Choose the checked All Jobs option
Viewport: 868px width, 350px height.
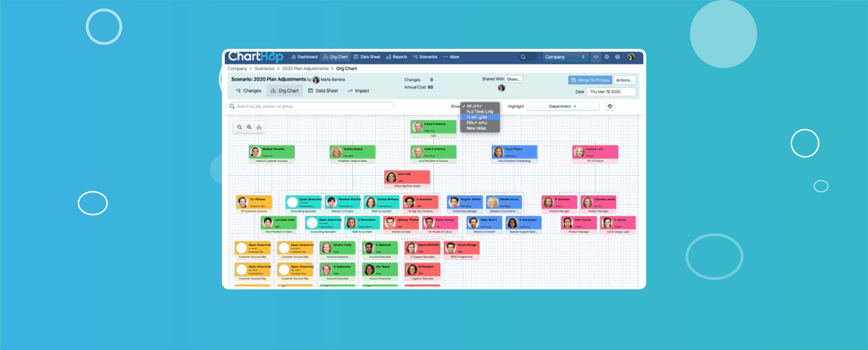474,106
